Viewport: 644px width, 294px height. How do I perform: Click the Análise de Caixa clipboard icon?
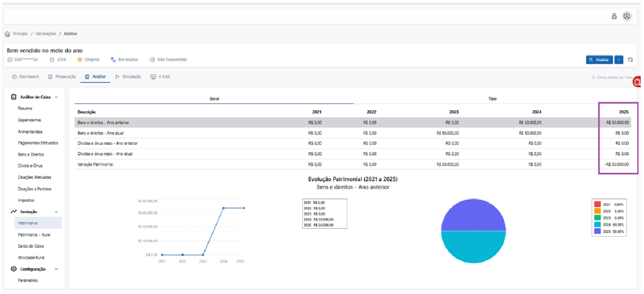pyautogui.click(x=13, y=97)
